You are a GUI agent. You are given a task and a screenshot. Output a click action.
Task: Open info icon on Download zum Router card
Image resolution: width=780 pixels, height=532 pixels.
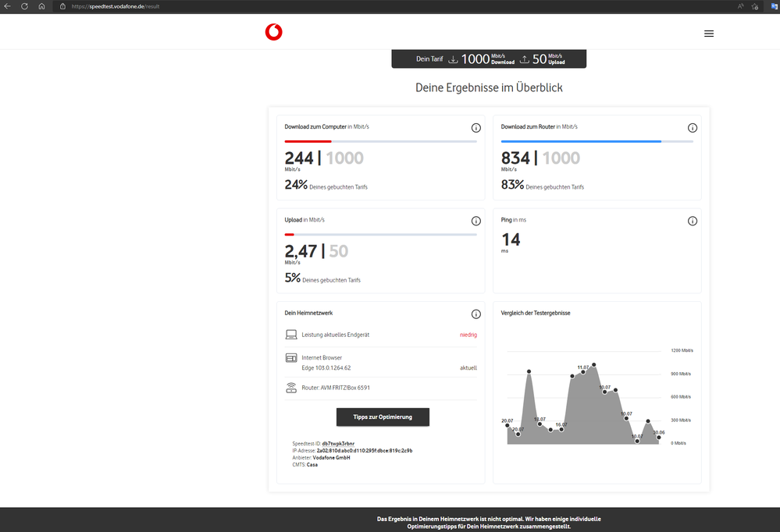(x=692, y=127)
